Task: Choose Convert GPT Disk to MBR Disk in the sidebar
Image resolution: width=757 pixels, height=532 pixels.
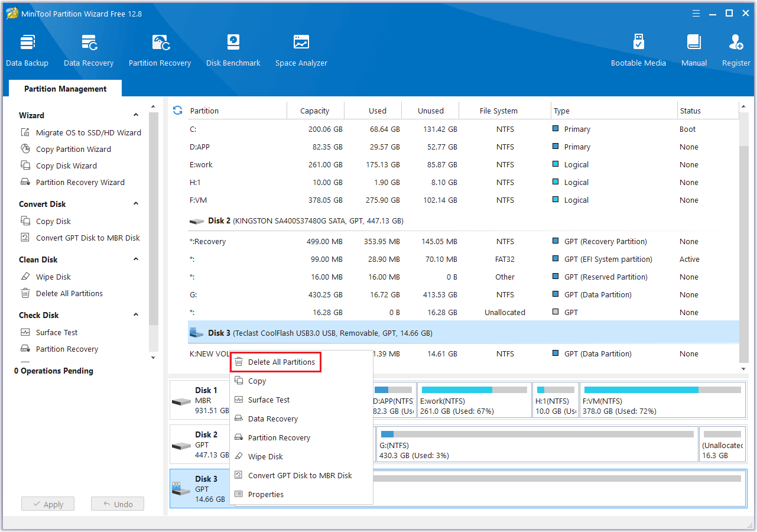Action: pos(81,238)
